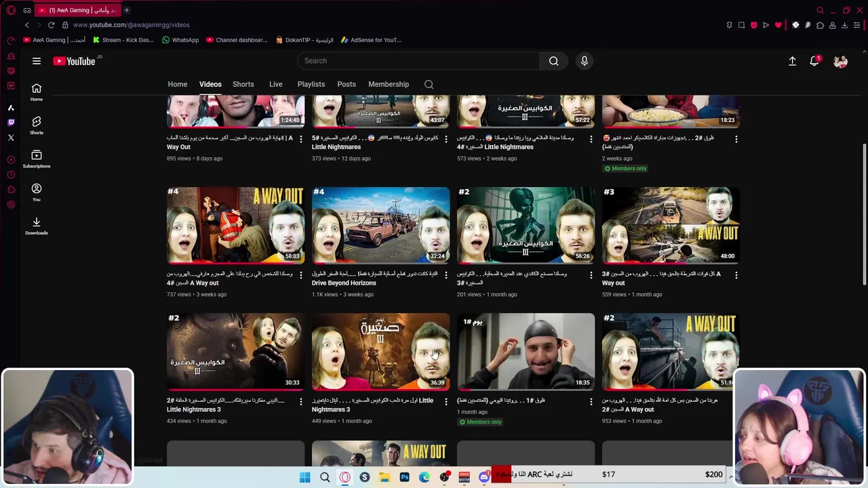The image size is (868, 488).
Task: Open Downloads in the sidebar
Action: 37,226
